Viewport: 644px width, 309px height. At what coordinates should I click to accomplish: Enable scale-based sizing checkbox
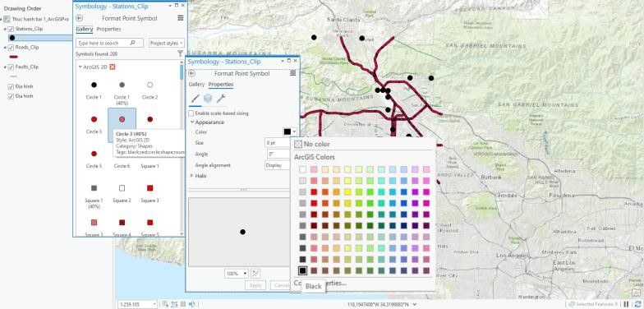pyautogui.click(x=191, y=113)
